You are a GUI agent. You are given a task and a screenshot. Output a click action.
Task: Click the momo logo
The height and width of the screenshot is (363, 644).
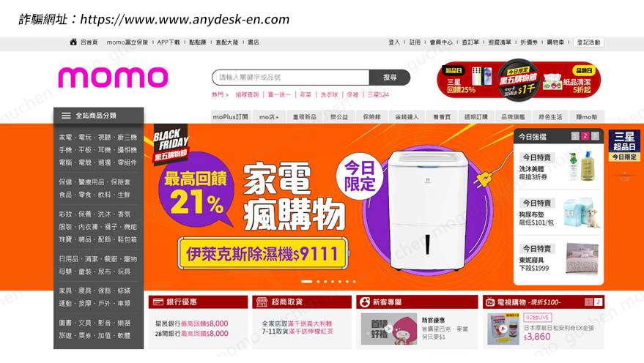click(113, 78)
